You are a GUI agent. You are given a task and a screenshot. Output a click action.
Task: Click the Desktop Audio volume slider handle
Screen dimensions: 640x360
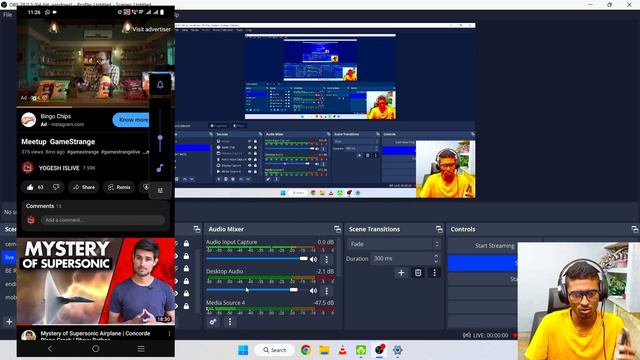pos(293,290)
